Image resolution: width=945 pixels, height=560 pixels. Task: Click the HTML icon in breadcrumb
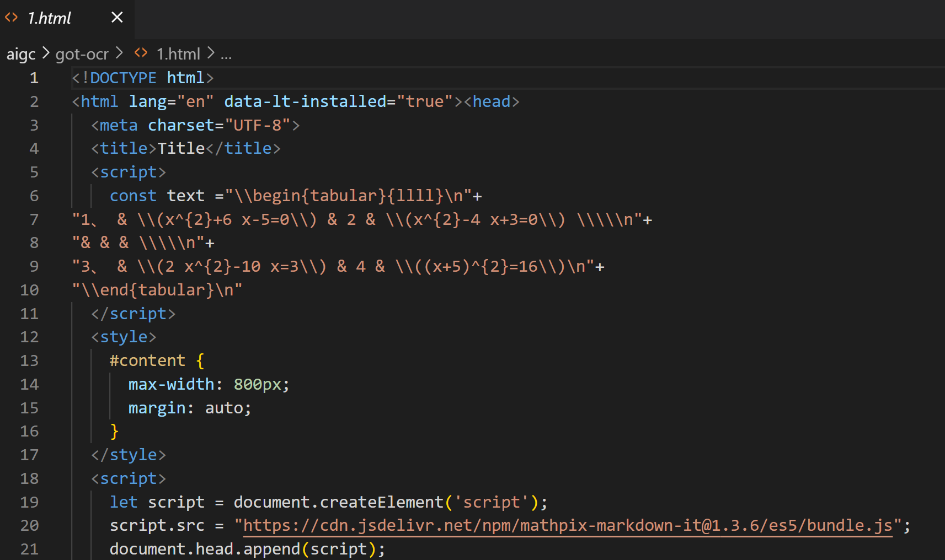(141, 53)
